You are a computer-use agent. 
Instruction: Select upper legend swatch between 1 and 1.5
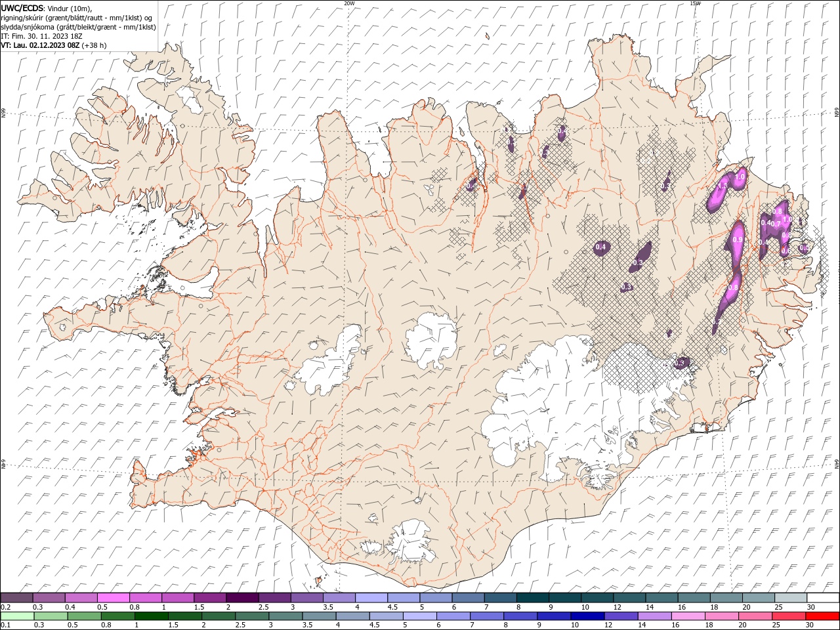[x=178, y=598]
